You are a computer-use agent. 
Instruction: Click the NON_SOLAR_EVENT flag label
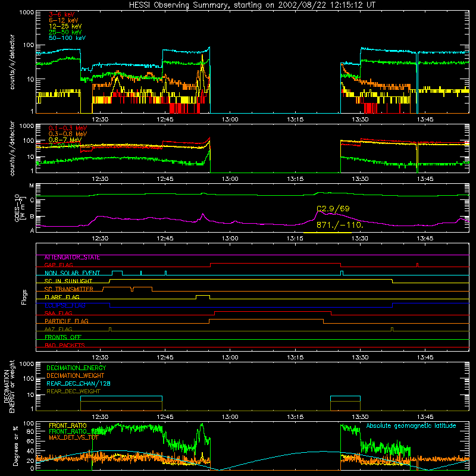(72, 273)
